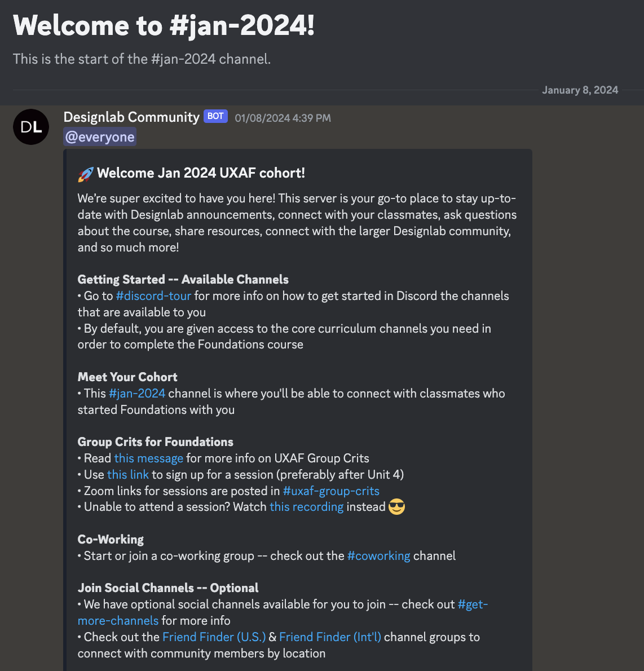Open the "this recording" link
The image size is (644, 671).
pos(306,507)
